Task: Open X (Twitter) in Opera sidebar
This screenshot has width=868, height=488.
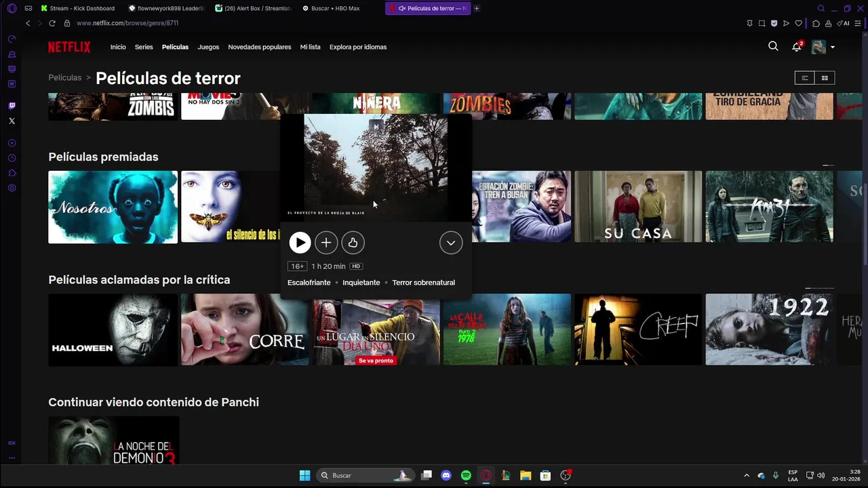Action: click(12, 121)
